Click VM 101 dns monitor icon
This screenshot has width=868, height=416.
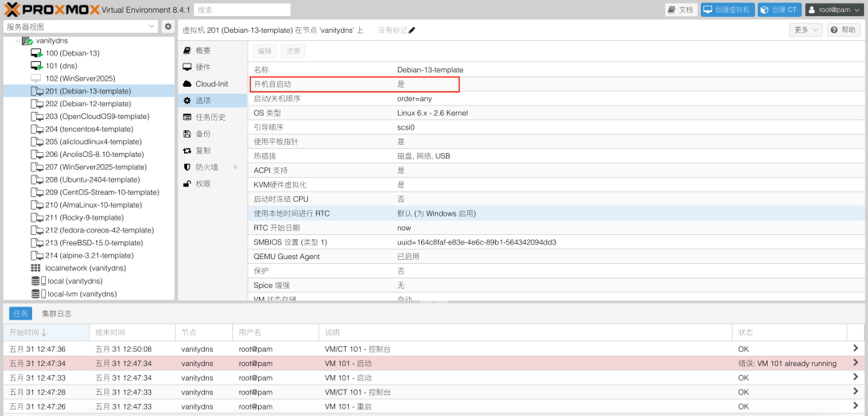36,66
